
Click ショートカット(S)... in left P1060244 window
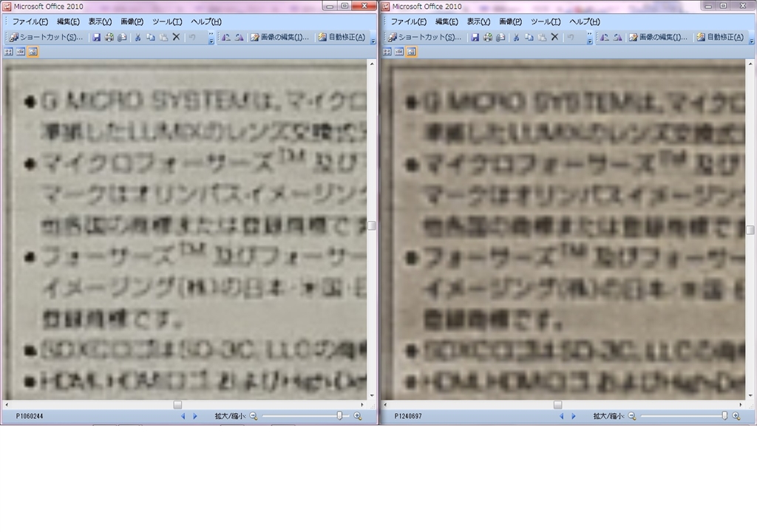(47, 37)
